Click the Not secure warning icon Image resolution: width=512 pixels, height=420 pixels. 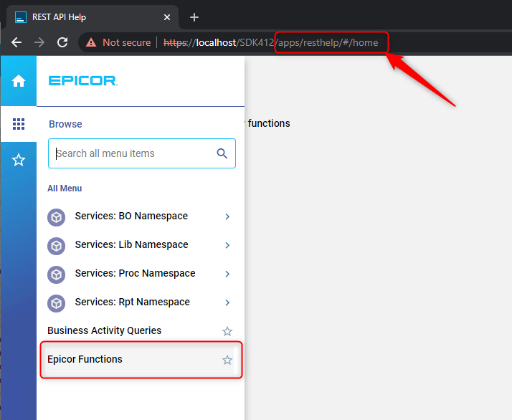tap(91, 42)
